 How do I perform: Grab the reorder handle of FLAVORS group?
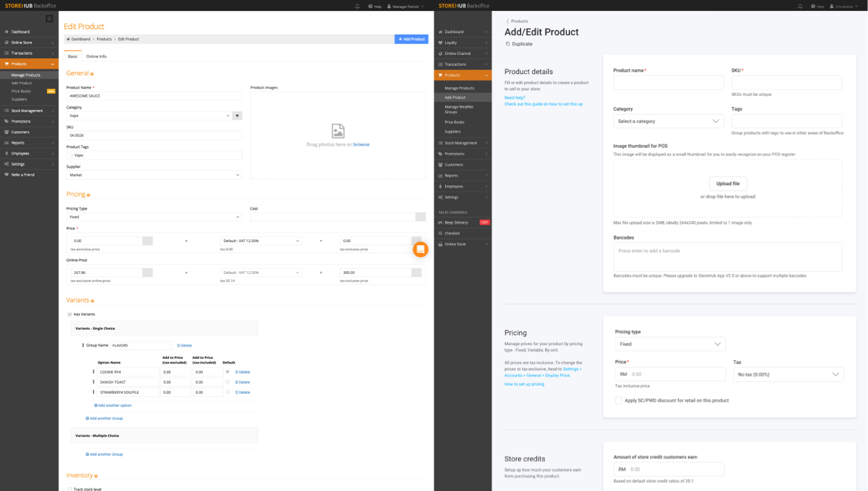(83, 345)
